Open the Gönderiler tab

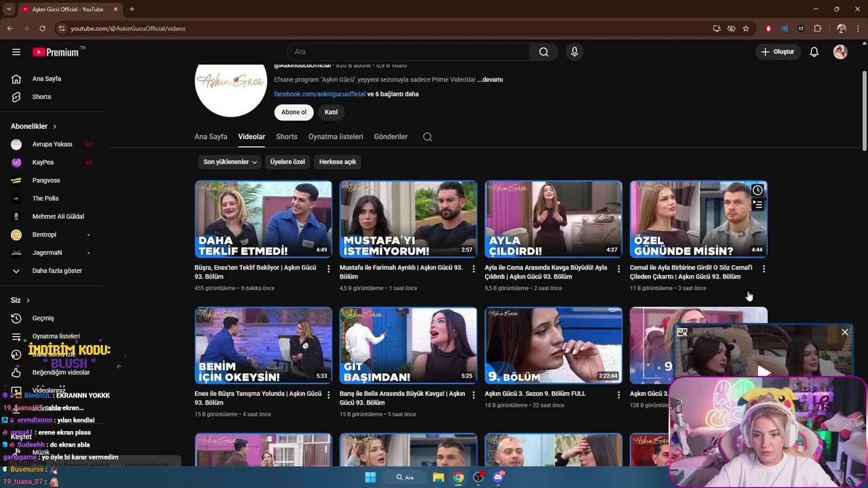pos(391,137)
